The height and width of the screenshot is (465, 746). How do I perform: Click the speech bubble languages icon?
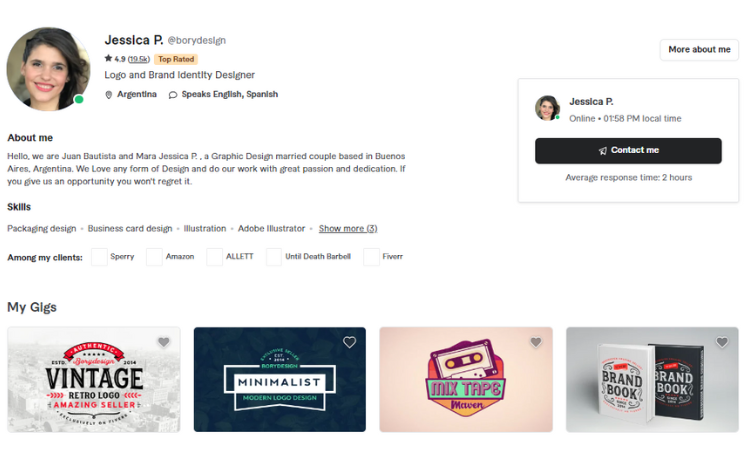173,95
